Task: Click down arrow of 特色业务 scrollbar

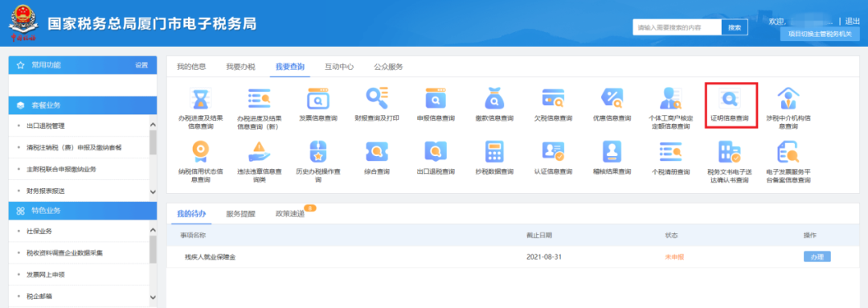Action: tap(154, 298)
